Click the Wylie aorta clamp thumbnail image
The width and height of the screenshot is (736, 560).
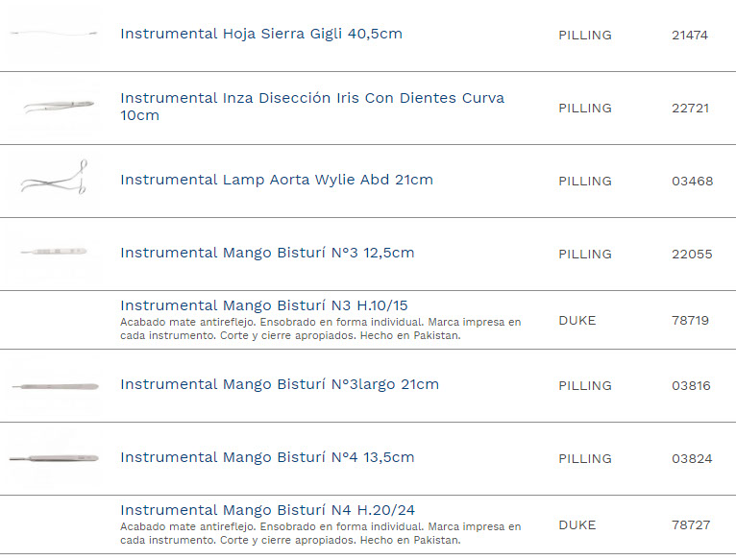(x=55, y=180)
